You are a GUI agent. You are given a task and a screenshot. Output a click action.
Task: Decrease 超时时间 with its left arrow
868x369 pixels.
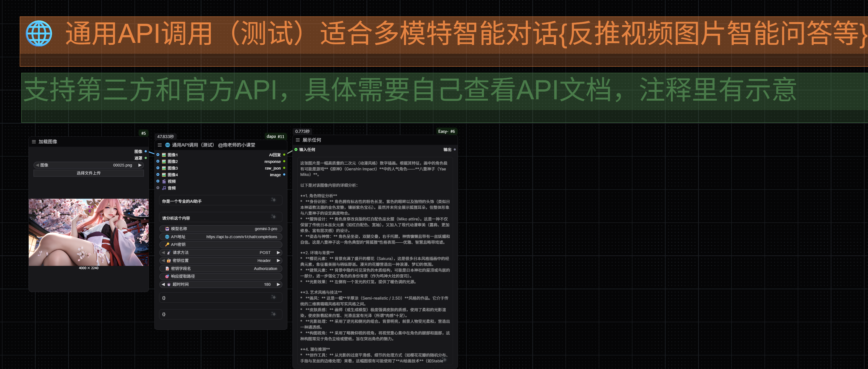click(x=163, y=284)
